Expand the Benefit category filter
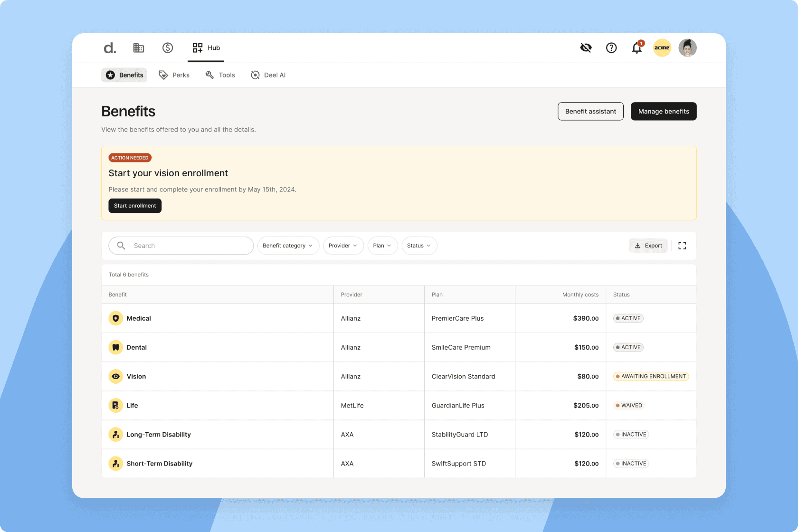This screenshot has height=532, width=798. tap(288, 246)
